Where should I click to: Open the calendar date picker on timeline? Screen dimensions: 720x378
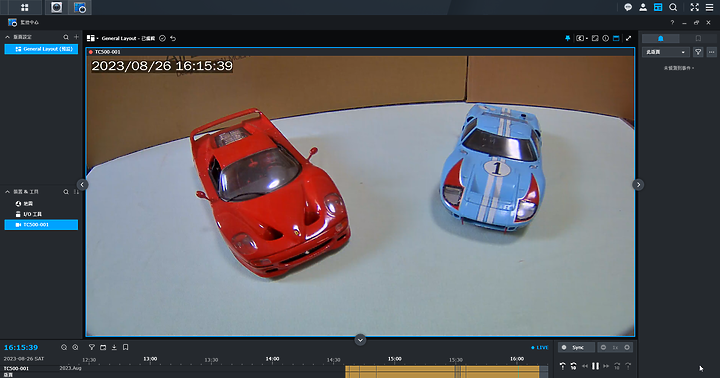103,348
